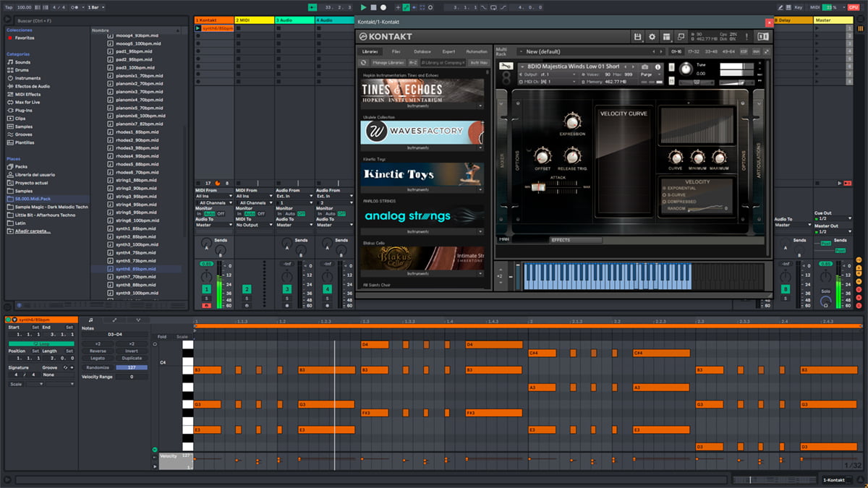Open the envelopes tab icon in clip view
The width and height of the screenshot is (868, 488).
point(114,320)
